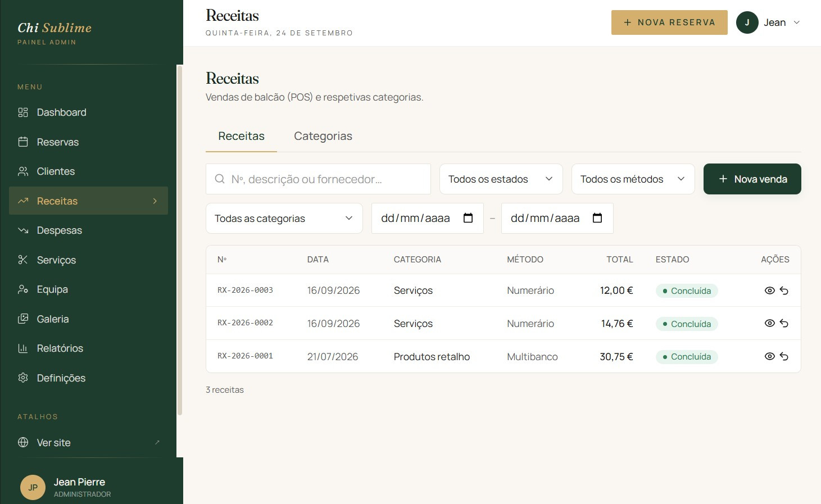Focus the receipt search input field
The image size is (821, 504).
point(318,179)
